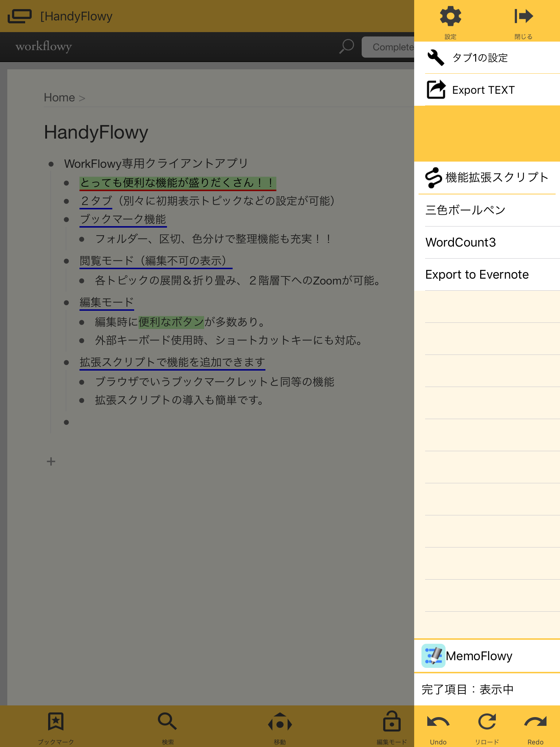The width and height of the screenshot is (560, 747).
Task: Open the 検索 search icon in bottom bar
Action: 167,721
